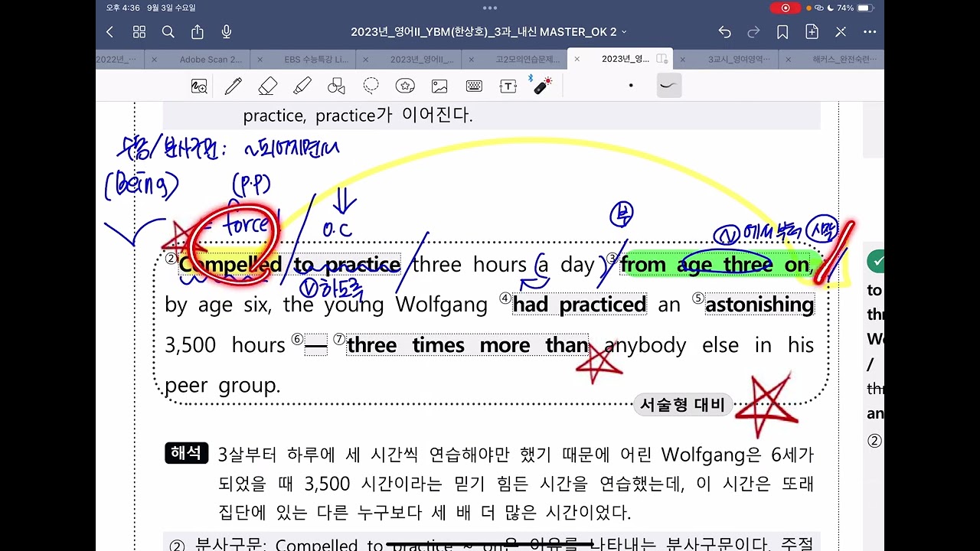
Task: Select the Text box tool
Action: click(x=508, y=86)
